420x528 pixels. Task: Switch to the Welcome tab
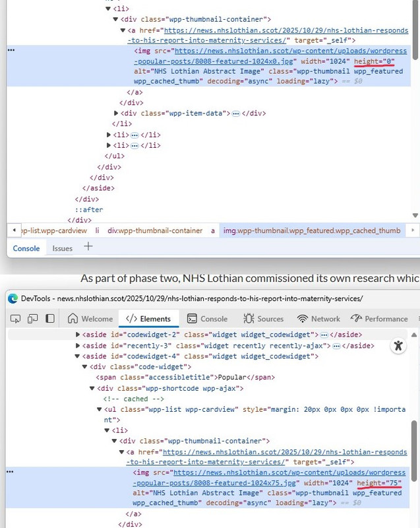tap(90, 319)
